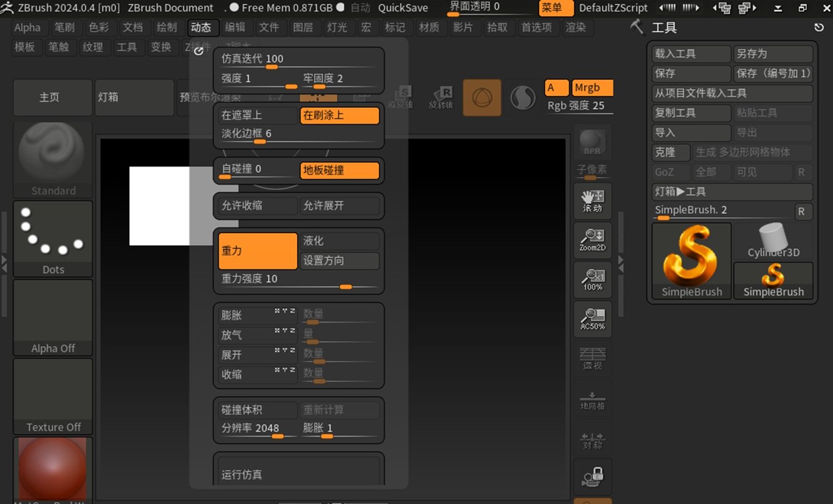Click Copy Tool (复制工具)
This screenshot has height=504, width=833.
[691, 114]
